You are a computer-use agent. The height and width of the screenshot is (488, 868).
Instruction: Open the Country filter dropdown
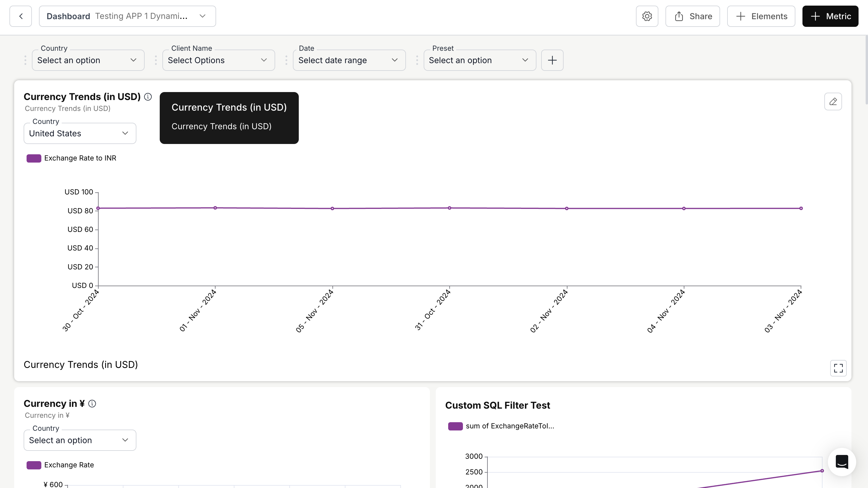(88, 60)
